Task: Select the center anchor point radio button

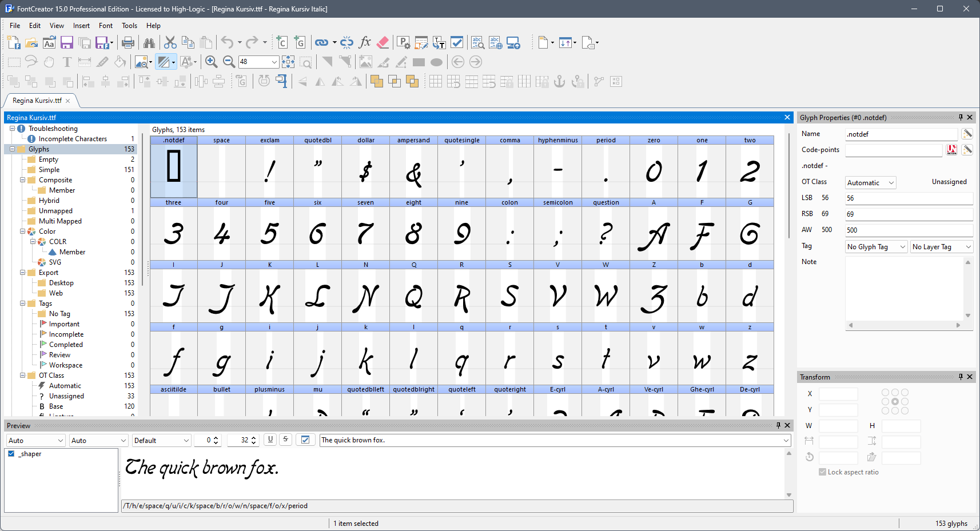Action: [895, 402]
